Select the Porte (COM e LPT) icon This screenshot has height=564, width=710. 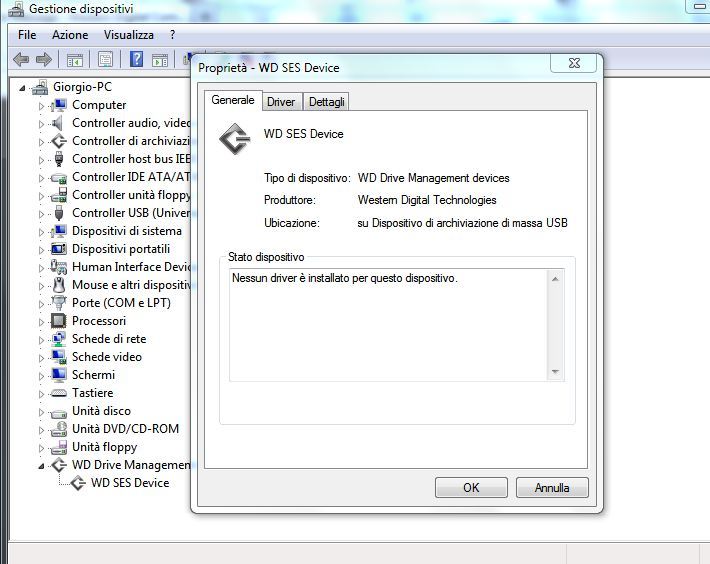59,302
